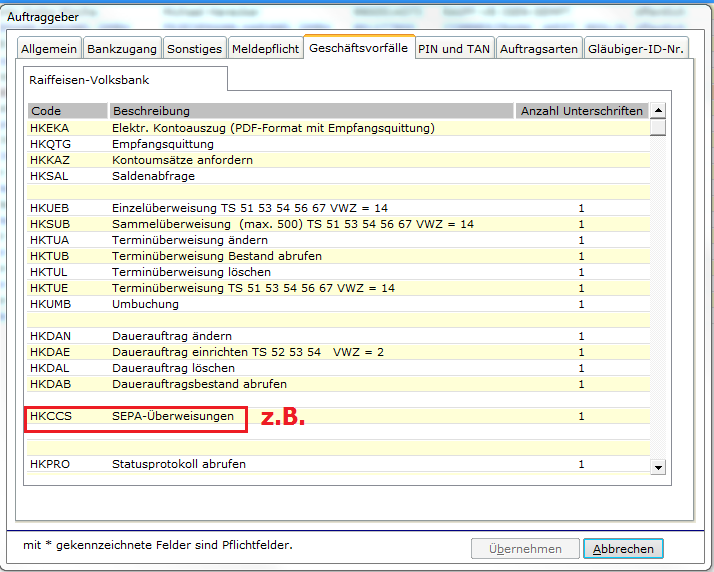This screenshot has width=714, height=572.
Task: Click the Anzahl Unterschriften column header
Action: pyautogui.click(x=581, y=111)
